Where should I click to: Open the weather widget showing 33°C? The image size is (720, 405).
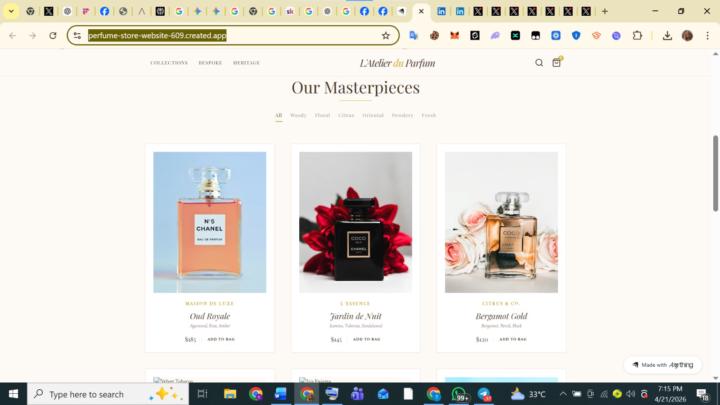pyautogui.click(x=528, y=394)
